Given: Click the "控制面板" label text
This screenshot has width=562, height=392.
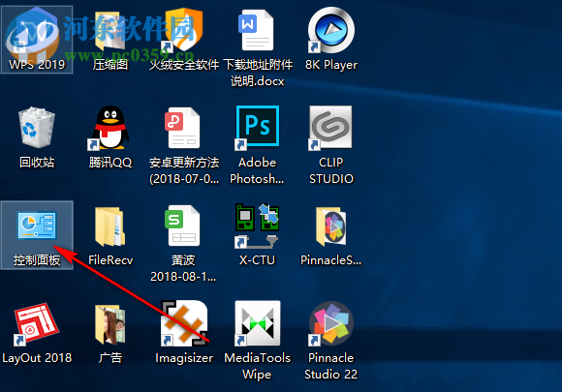Looking at the screenshot, I should tap(37, 260).
